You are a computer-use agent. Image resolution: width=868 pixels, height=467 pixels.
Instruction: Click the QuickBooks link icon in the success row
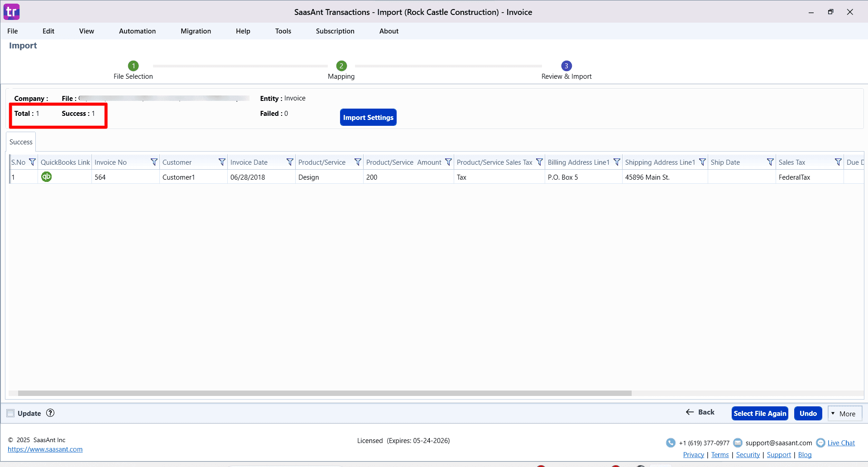(x=47, y=177)
